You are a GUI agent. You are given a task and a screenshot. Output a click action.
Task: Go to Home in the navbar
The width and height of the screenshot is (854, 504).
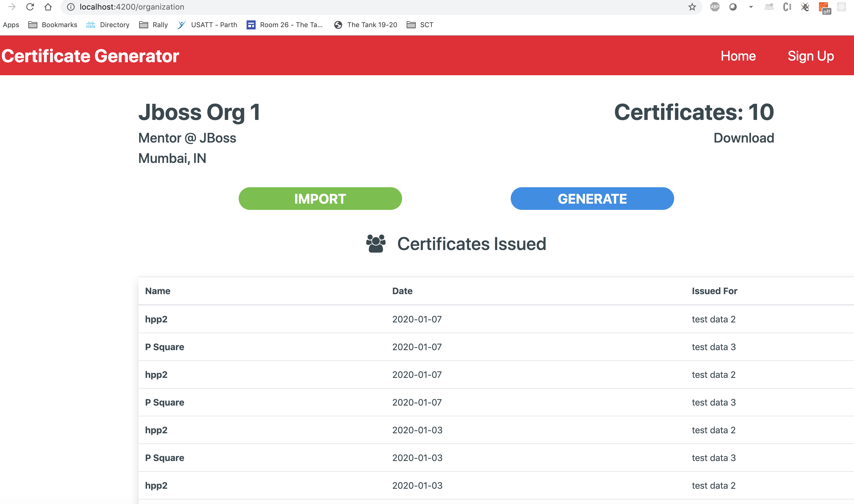(738, 56)
